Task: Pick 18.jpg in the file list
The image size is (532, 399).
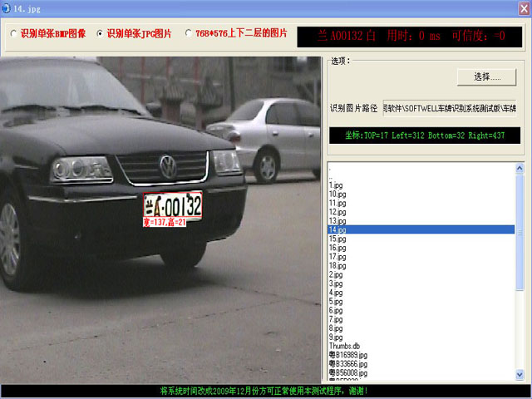Action: coord(337,265)
